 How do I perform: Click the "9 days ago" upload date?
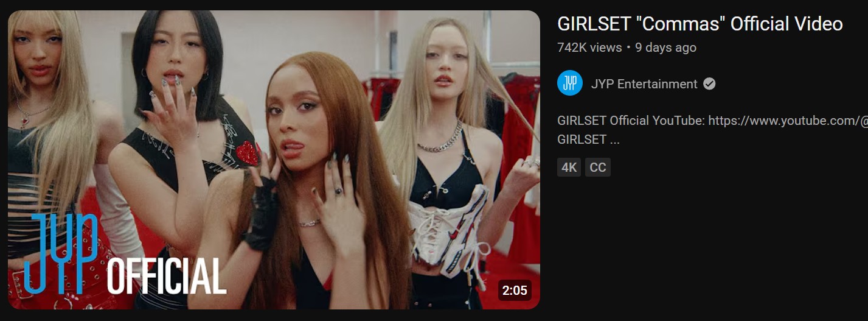665,48
